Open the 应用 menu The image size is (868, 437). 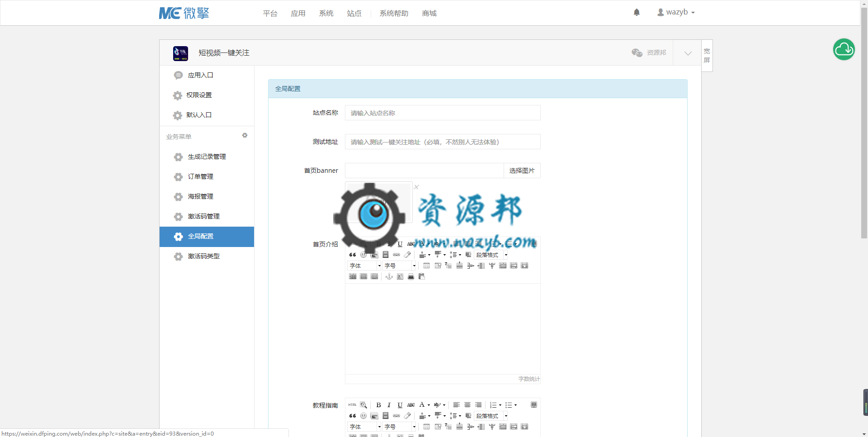pyautogui.click(x=298, y=13)
